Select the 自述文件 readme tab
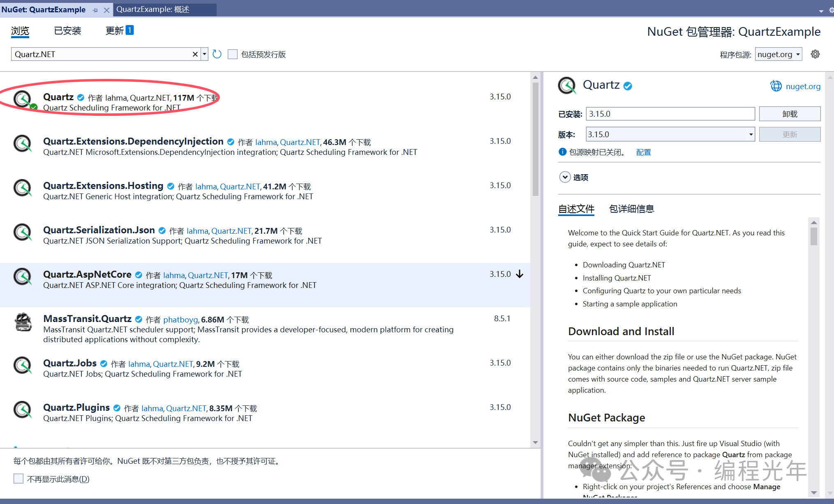834x504 pixels. [576, 209]
